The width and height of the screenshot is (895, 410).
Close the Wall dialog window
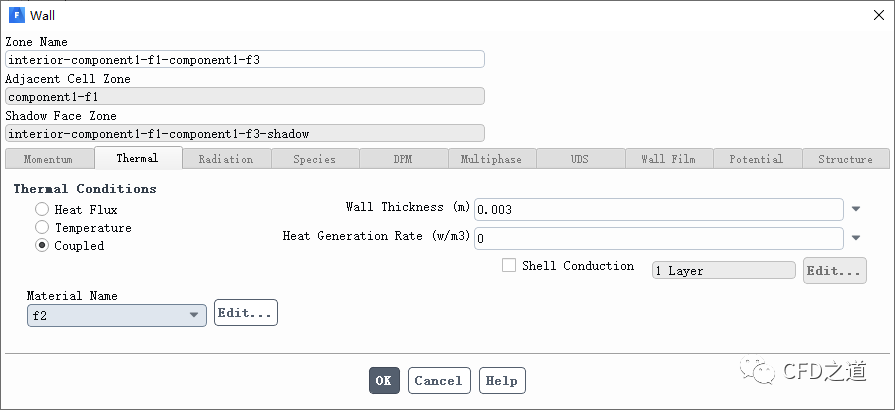click(879, 15)
